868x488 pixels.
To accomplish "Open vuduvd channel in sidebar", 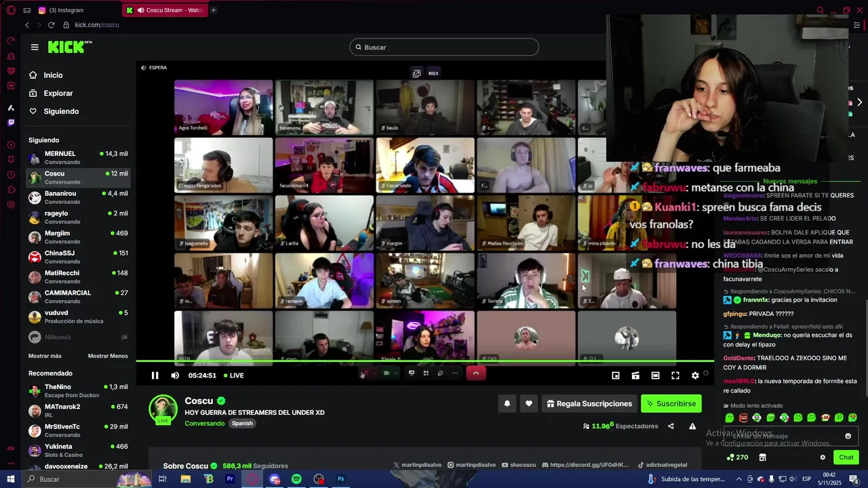I will [x=78, y=317].
